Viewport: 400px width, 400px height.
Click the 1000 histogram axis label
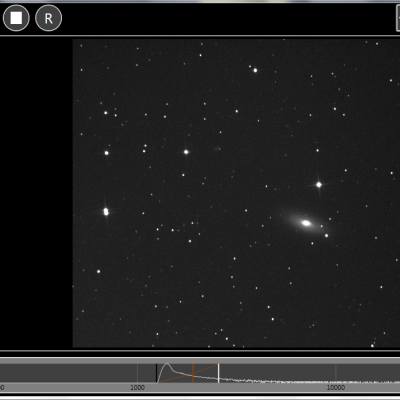click(x=137, y=387)
